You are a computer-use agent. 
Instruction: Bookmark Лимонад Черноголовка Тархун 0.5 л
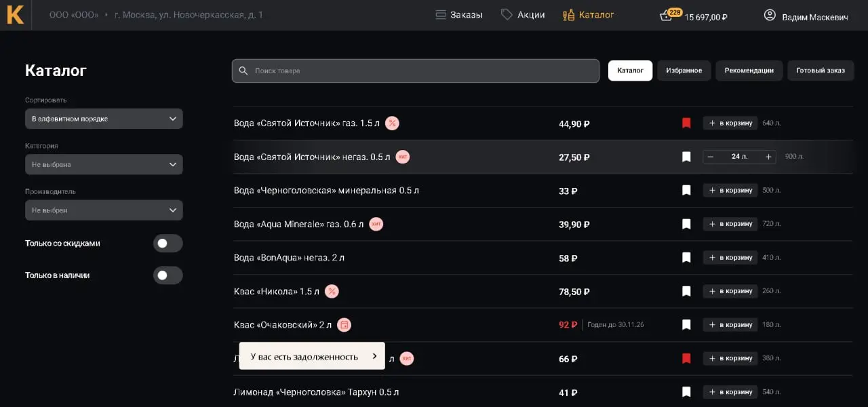coord(686,392)
